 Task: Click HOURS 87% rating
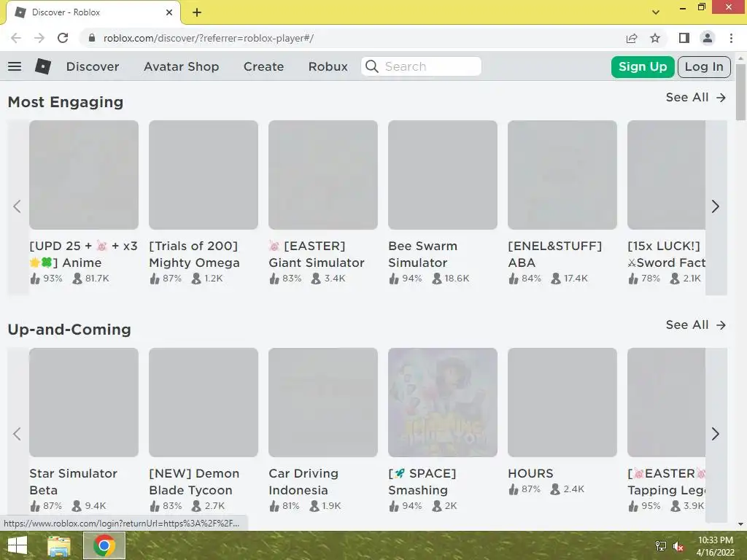coord(525,489)
